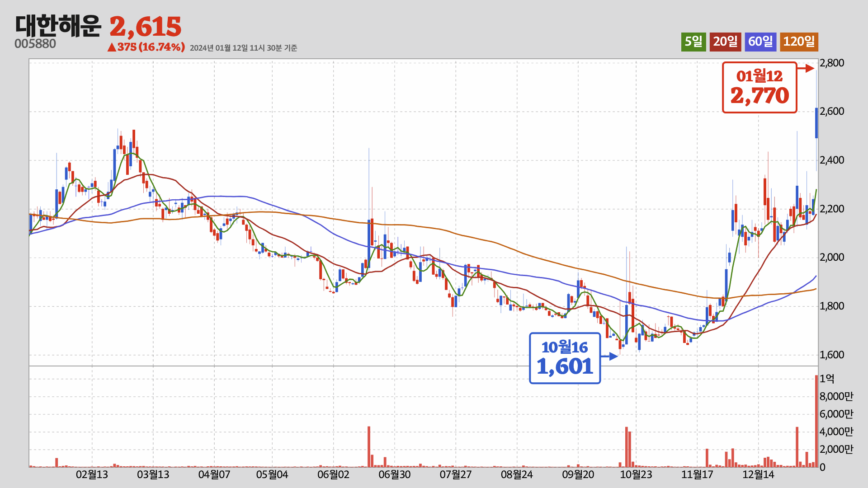The width and height of the screenshot is (868, 488).
Task: Click the 6,000만 volume axis label
Action: tap(836, 414)
